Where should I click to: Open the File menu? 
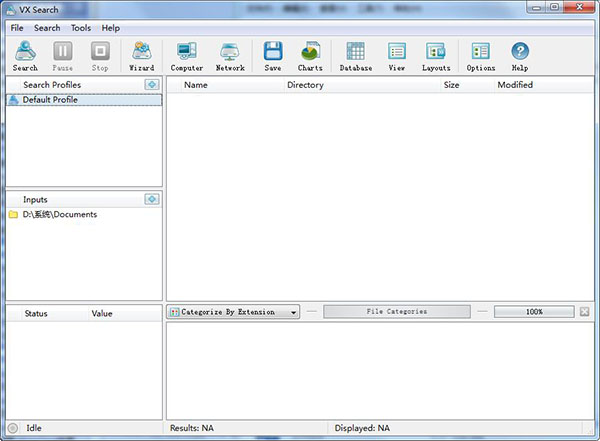click(x=17, y=28)
